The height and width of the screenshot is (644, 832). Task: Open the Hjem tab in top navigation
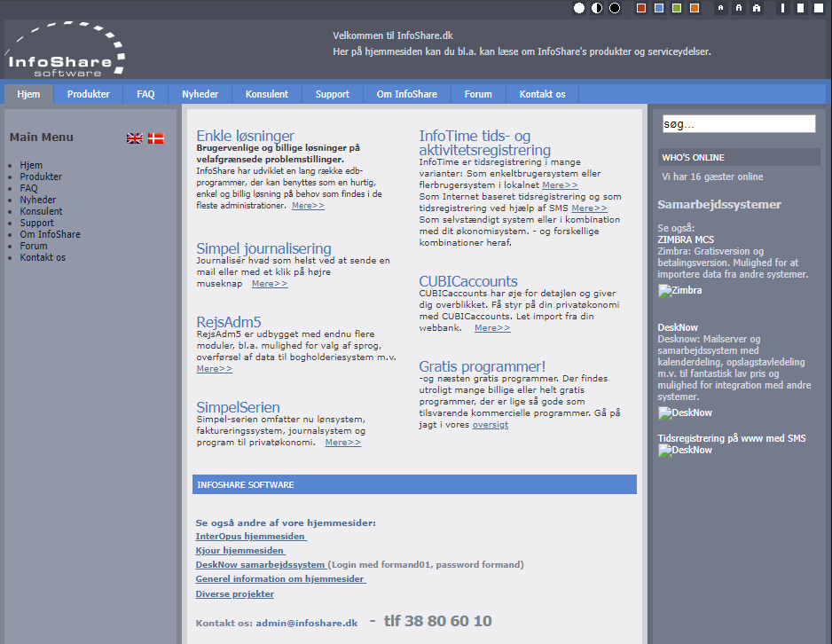coord(28,94)
